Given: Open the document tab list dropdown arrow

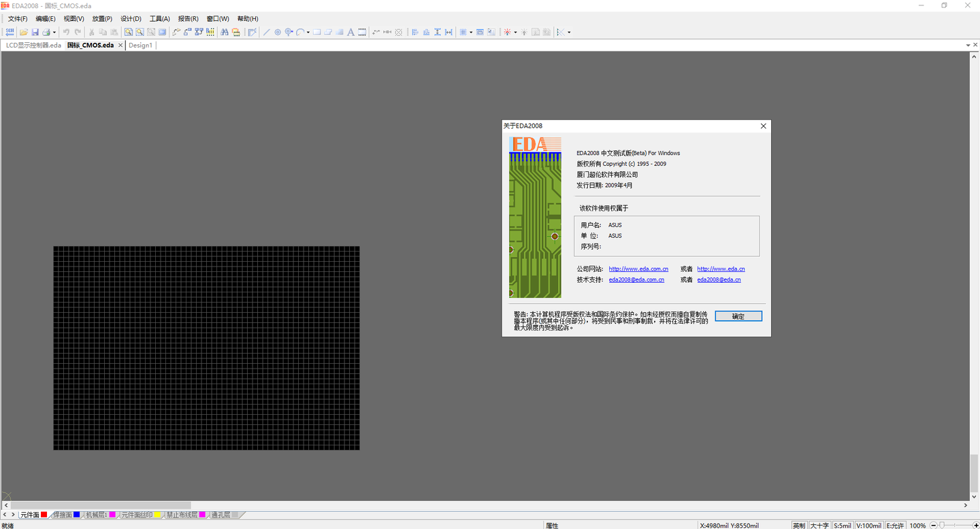Looking at the screenshot, I should (x=967, y=46).
